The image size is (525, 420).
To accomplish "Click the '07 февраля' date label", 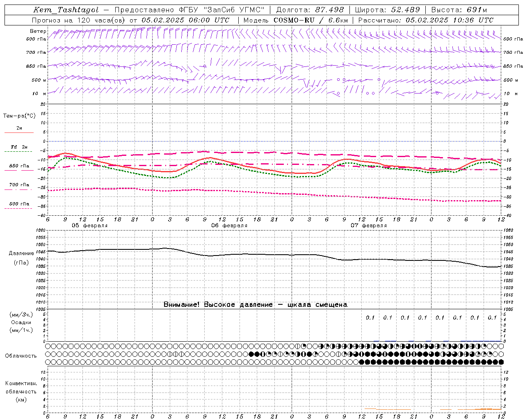I will point(369,226).
